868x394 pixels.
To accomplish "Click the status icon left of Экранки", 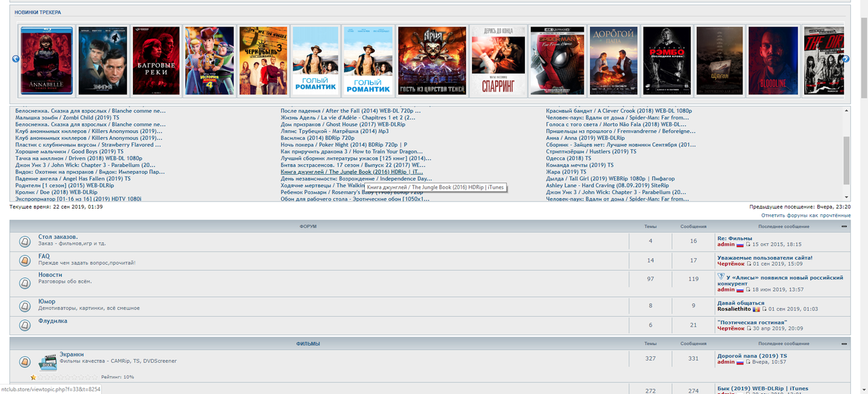I will click(x=24, y=361).
